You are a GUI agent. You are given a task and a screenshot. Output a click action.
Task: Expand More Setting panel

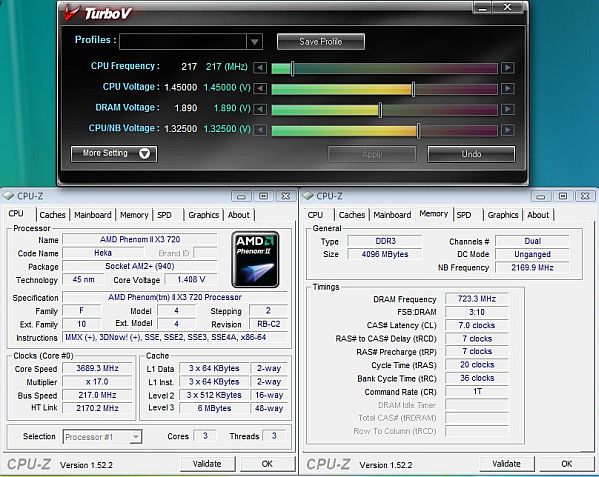click(114, 154)
